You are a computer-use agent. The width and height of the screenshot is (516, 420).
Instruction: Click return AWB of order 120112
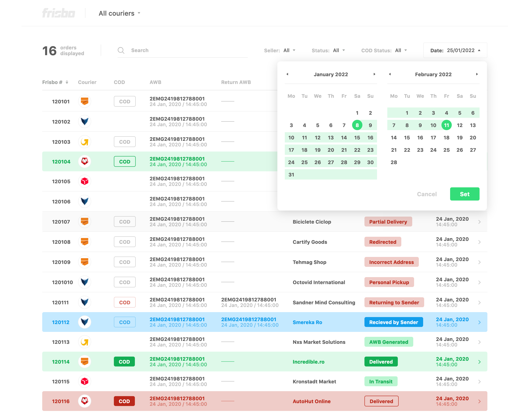pos(250,322)
